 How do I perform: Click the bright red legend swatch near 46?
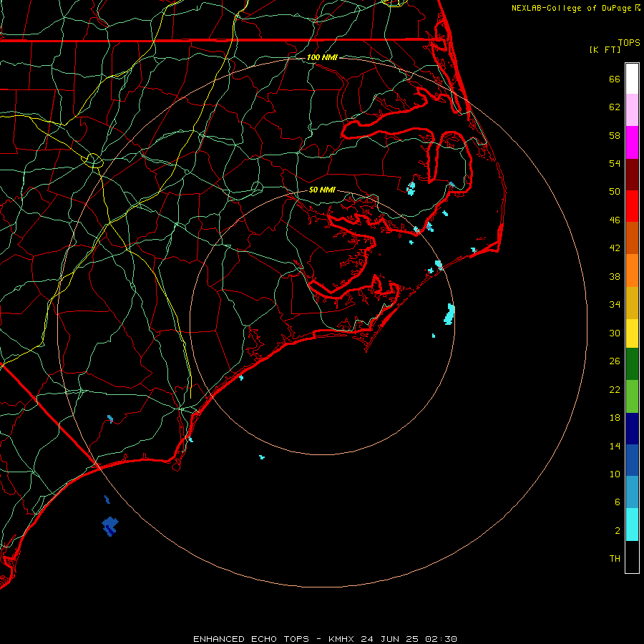pos(632,206)
